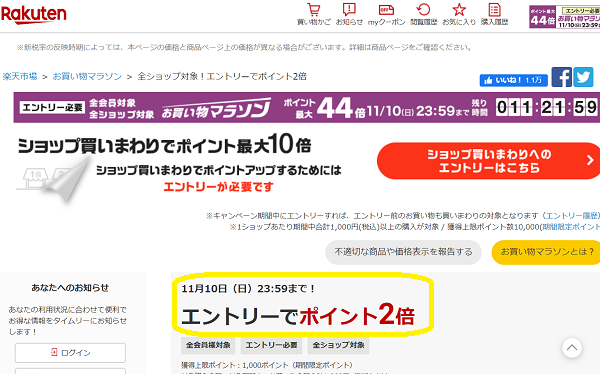Go to お買い物マラソン breadcrumb link
600x374 pixels.
click(x=87, y=76)
